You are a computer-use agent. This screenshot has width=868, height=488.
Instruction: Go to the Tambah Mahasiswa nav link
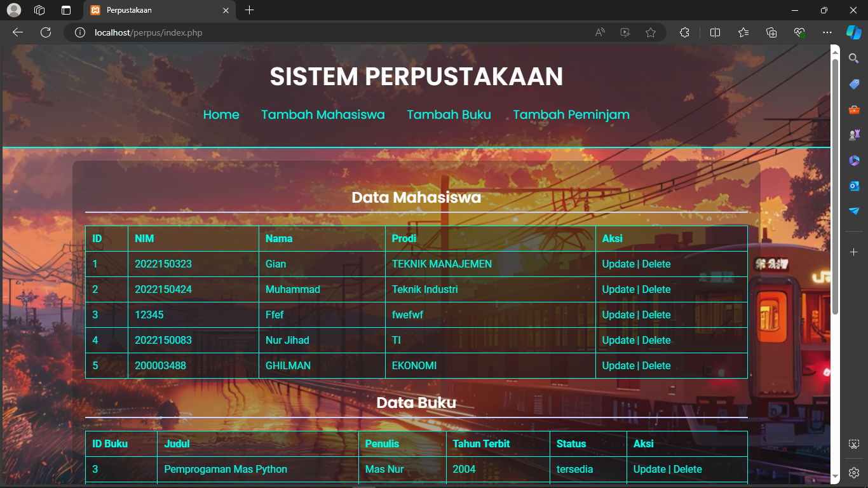[323, 115]
